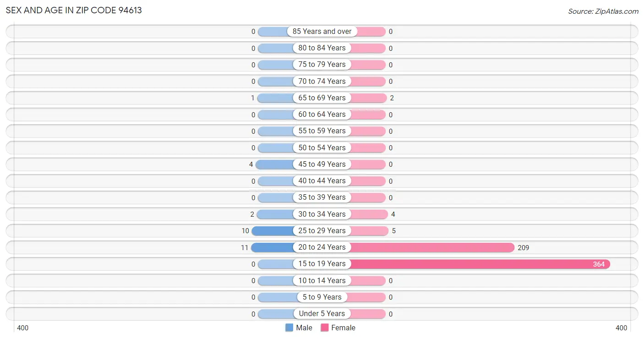Click the 364 female bar for 15 to 19 Years

pyautogui.click(x=480, y=264)
